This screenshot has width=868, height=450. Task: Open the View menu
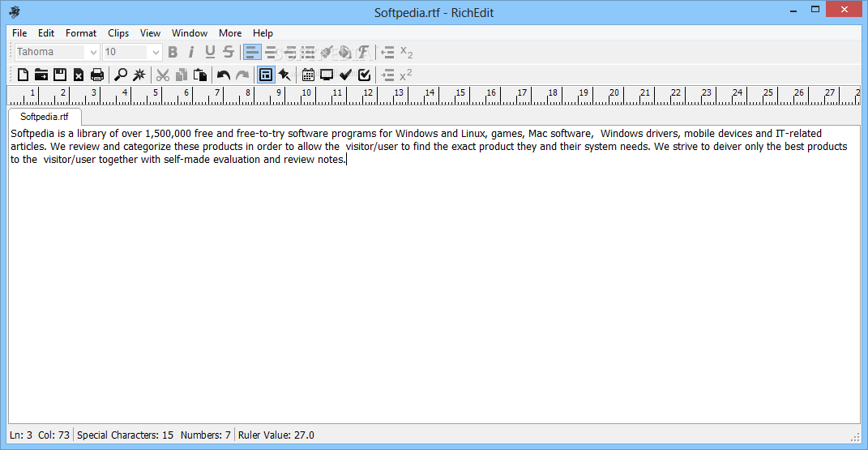point(150,33)
